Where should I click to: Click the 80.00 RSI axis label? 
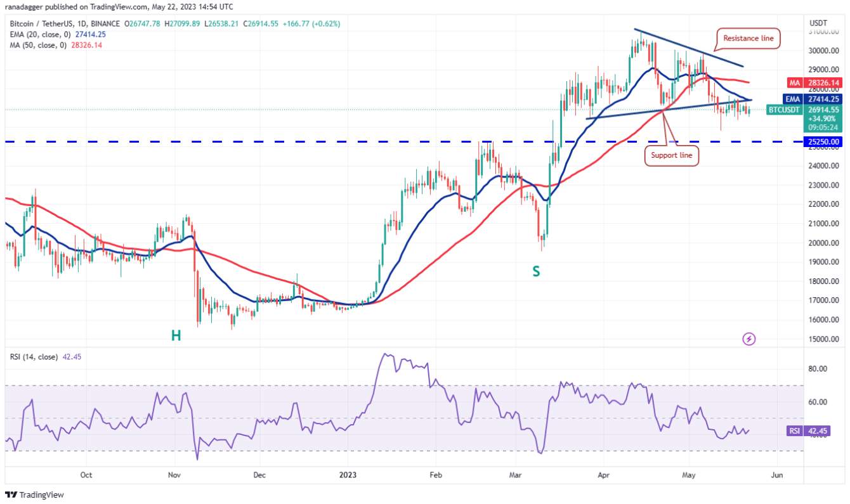point(818,369)
